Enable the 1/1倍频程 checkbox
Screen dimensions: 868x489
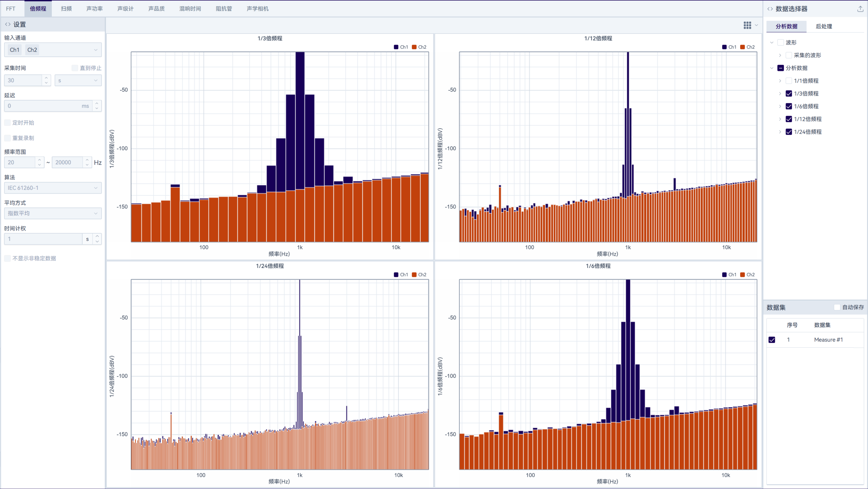(789, 81)
